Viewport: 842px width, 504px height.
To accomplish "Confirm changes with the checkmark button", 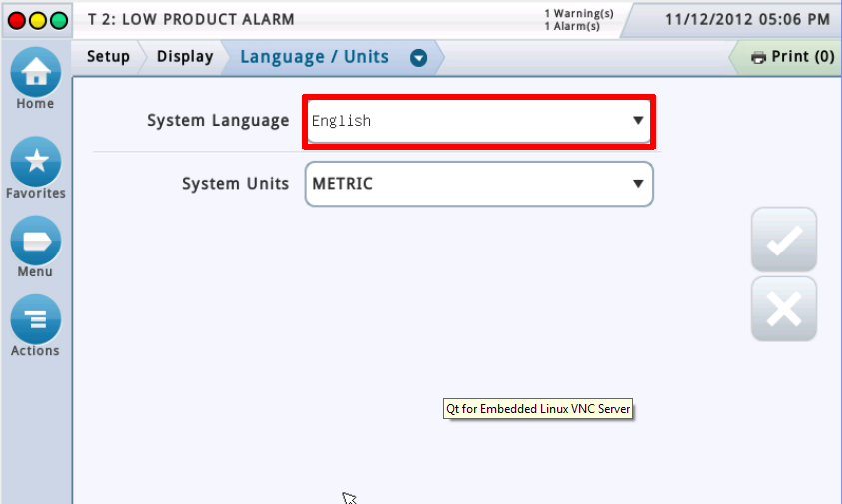I will [x=783, y=241].
